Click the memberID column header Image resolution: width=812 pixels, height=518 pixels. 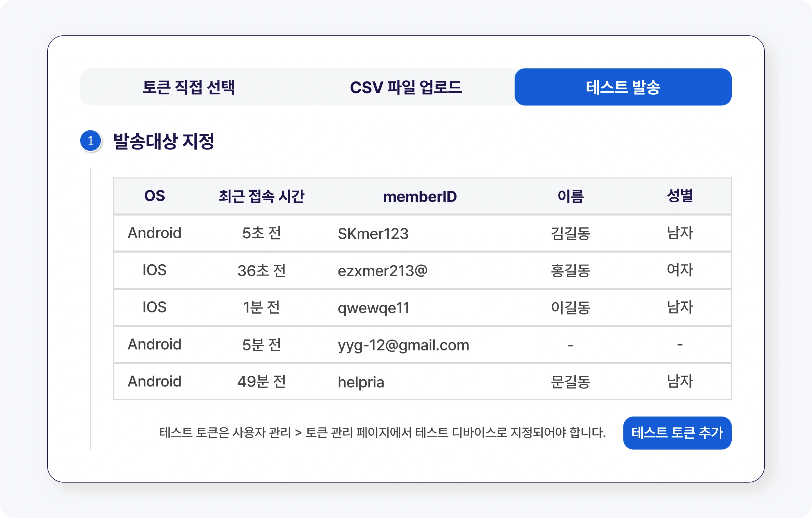pyautogui.click(x=420, y=197)
